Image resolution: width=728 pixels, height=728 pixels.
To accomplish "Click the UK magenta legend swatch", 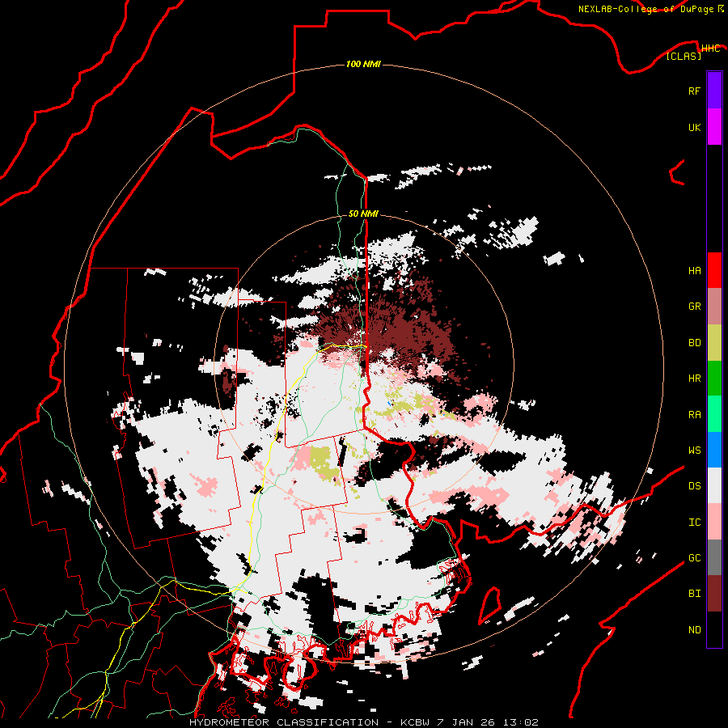I will point(714,127).
